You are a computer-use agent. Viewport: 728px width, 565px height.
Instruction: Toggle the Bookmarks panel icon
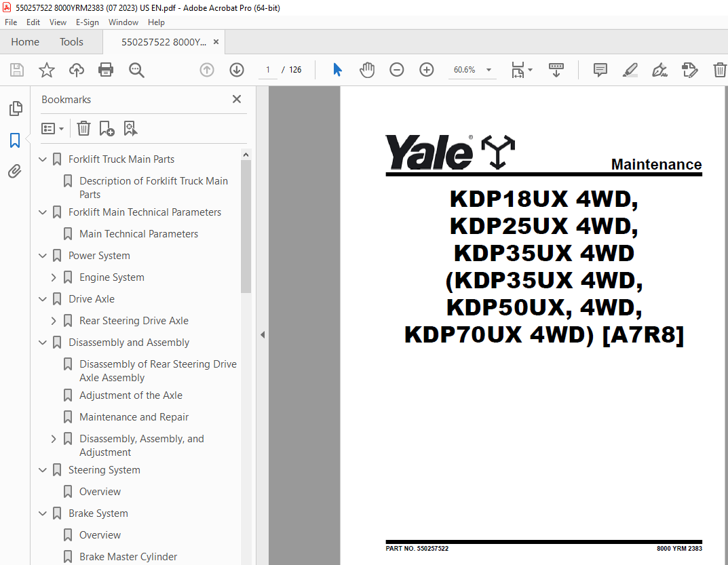[15, 140]
